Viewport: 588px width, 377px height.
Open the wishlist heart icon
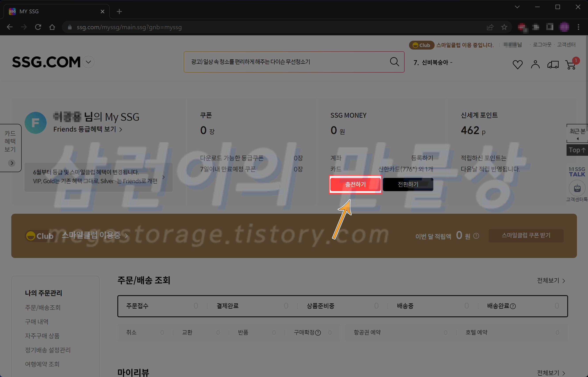(x=517, y=64)
